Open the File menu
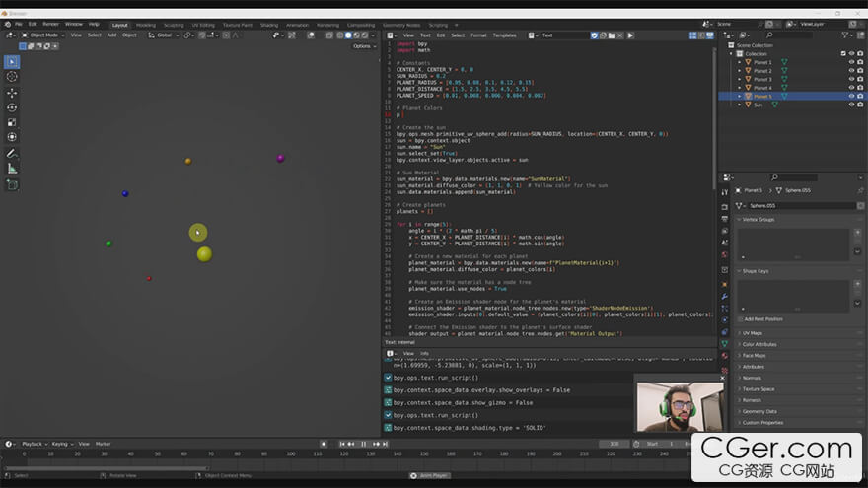This screenshot has height=488, width=868. (19, 25)
